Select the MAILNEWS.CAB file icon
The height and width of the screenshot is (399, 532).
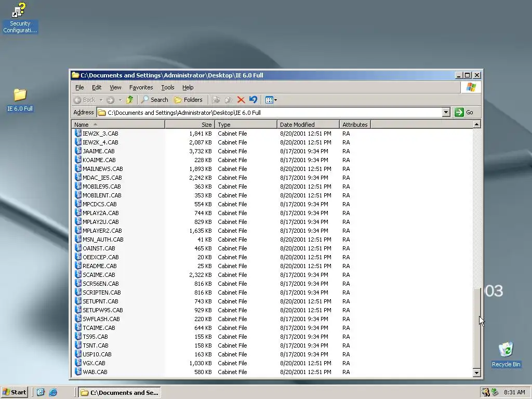tap(78, 169)
